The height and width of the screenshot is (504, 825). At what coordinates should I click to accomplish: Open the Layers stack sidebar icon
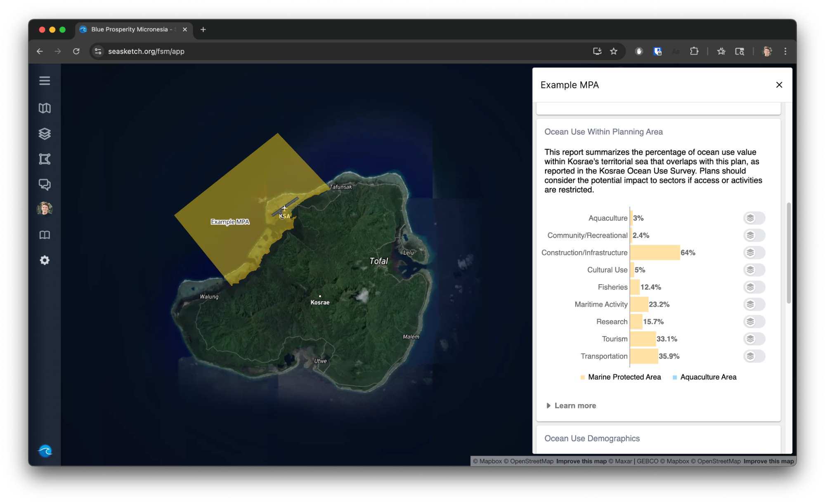pyautogui.click(x=45, y=134)
